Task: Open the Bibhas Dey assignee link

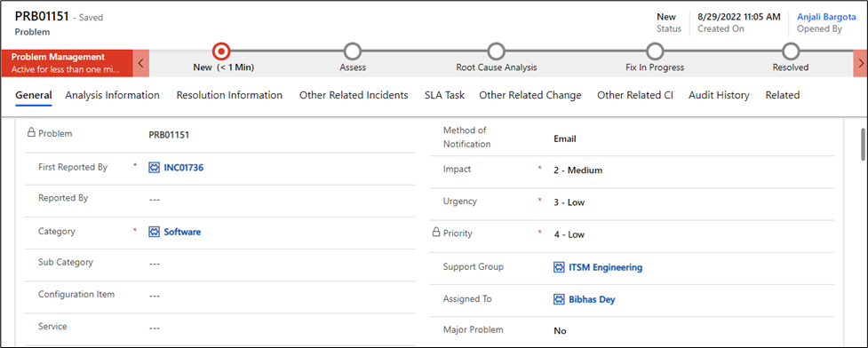Action: 592,299
